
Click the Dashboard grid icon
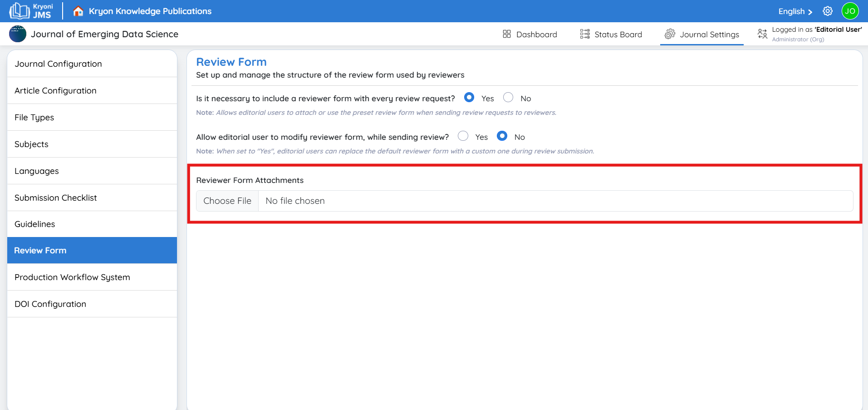tap(507, 34)
